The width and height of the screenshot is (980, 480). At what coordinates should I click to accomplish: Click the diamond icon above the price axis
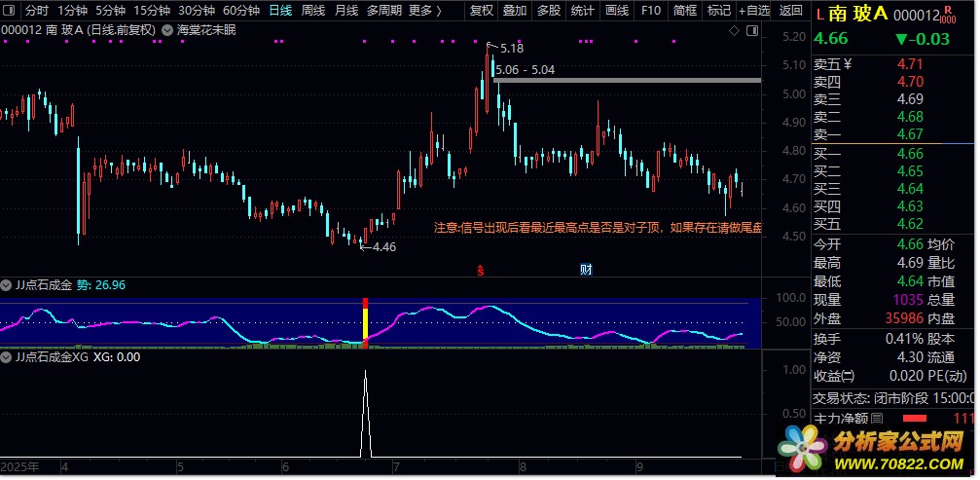pyautogui.click(x=734, y=31)
